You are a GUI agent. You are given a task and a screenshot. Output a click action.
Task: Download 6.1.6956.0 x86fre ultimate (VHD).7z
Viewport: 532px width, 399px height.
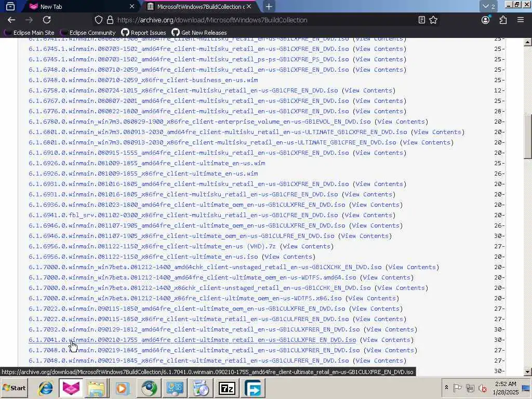click(x=152, y=246)
